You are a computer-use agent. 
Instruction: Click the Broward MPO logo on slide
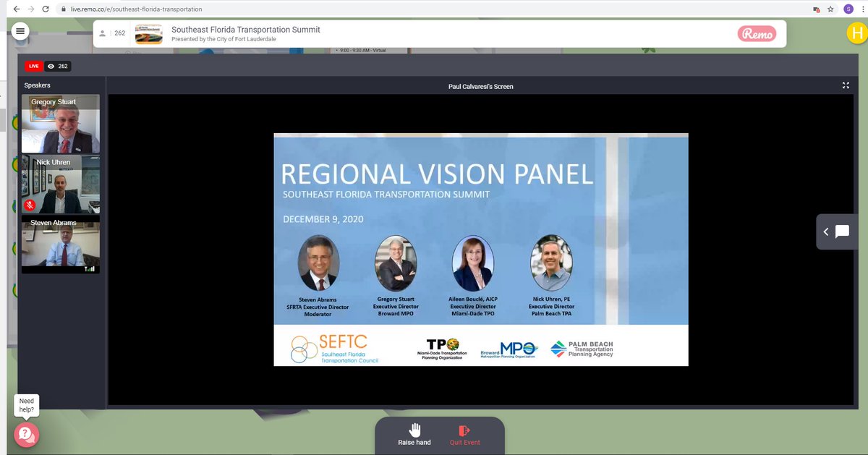(509, 350)
